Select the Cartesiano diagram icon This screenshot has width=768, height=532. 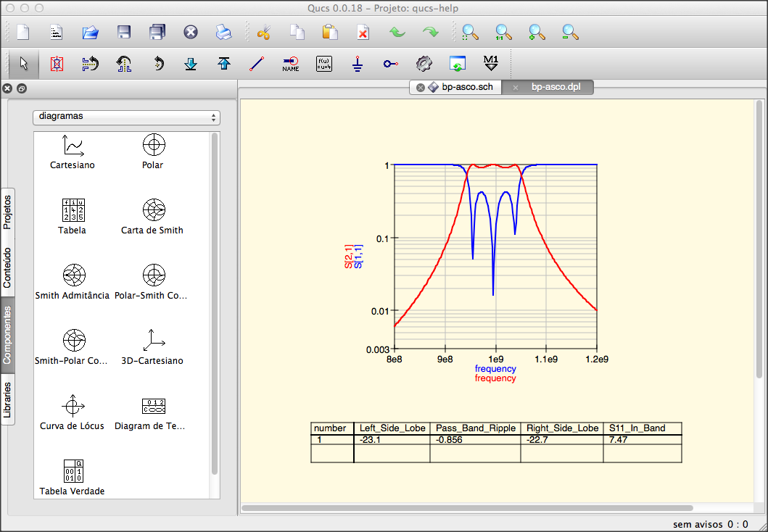pyautogui.click(x=73, y=146)
